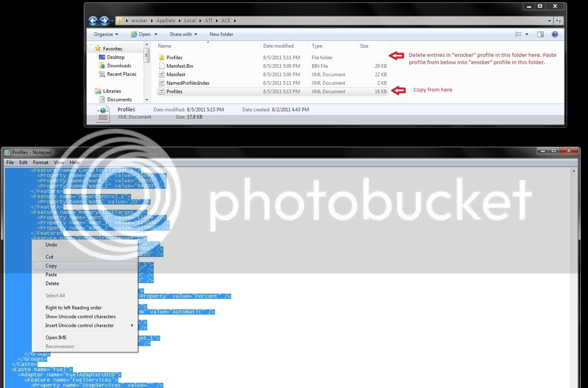Choose Copy in the context menu
588x388 pixels.
[85, 266]
